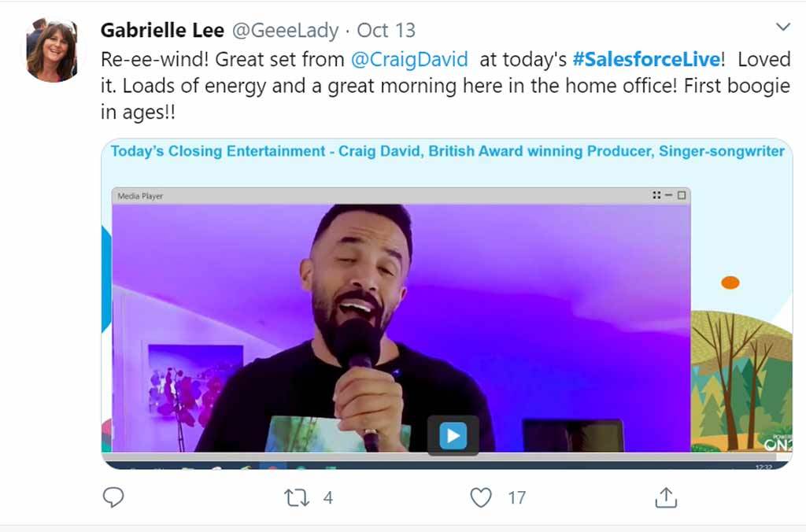The image size is (806, 532).
Task: Play the Craig David video
Action: [453, 435]
